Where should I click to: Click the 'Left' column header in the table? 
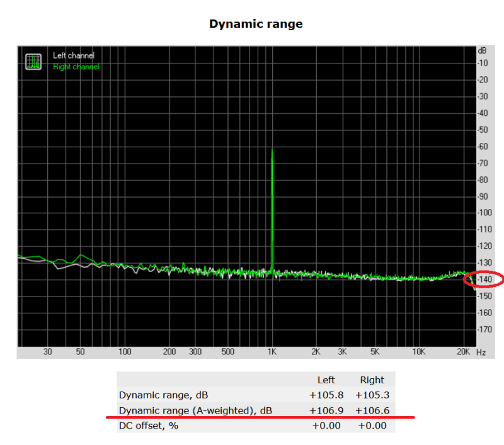click(x=325, y=380)
